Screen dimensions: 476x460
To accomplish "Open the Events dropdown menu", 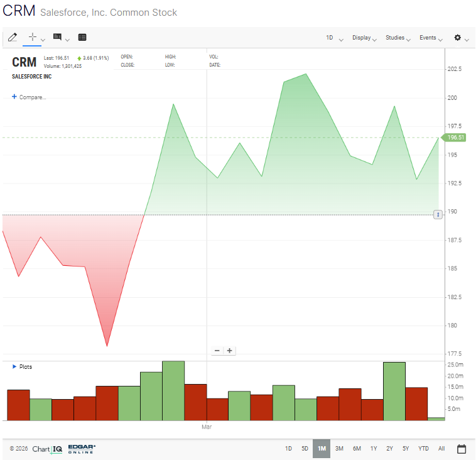I will (x=431, y=38).
